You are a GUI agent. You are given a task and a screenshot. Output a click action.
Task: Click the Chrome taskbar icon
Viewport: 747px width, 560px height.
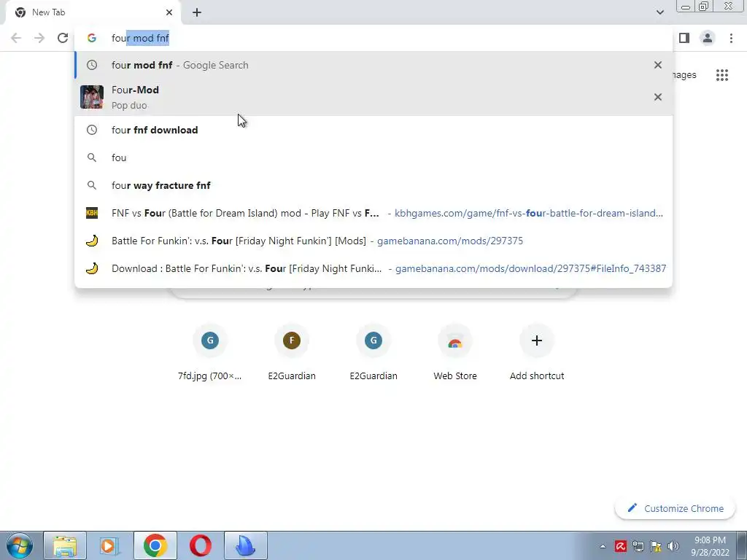click(x=155, y=545)
